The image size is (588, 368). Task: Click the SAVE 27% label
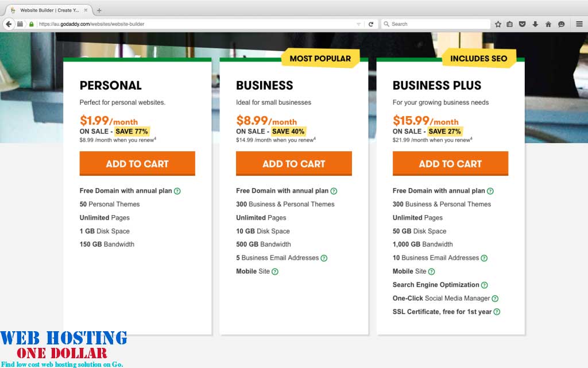point(445,132)
